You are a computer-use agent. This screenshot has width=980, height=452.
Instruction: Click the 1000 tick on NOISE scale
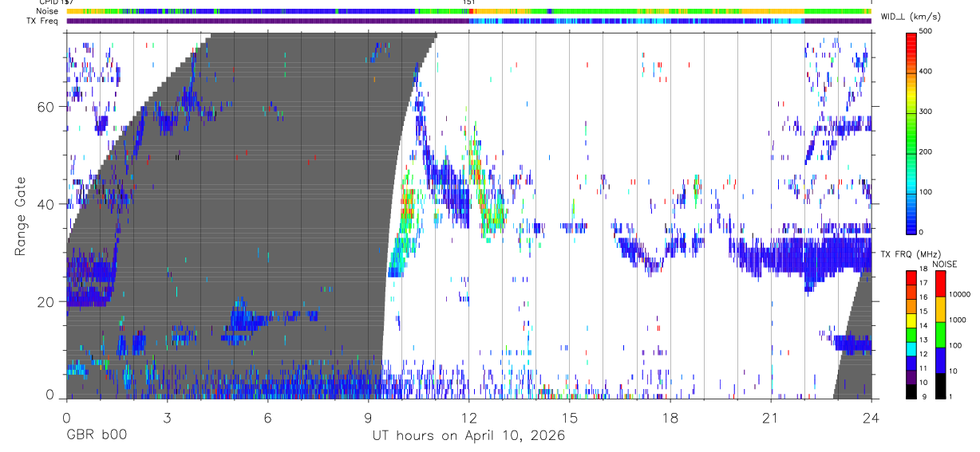[x=958, y=320]
